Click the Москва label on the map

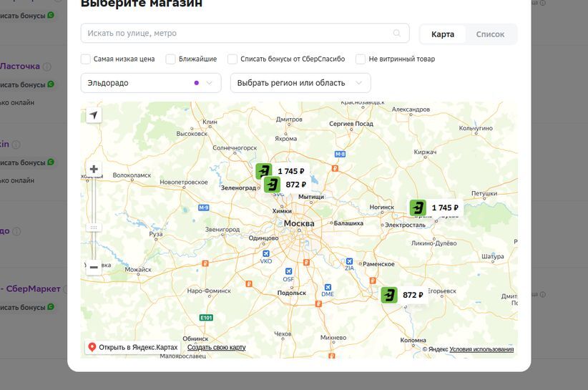point(299,223)
